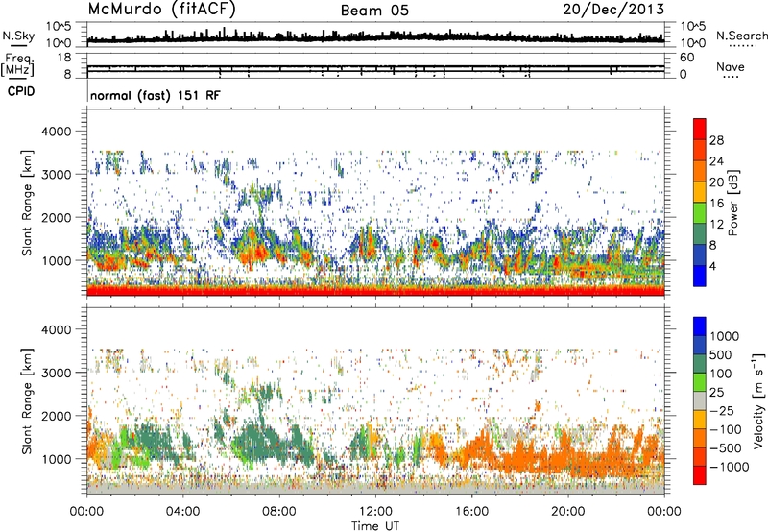Image resolution: width=768 pixels, height=532 pixels.
Task: Click the 1000 range tick of velocity panel
Action: (59, 459)
